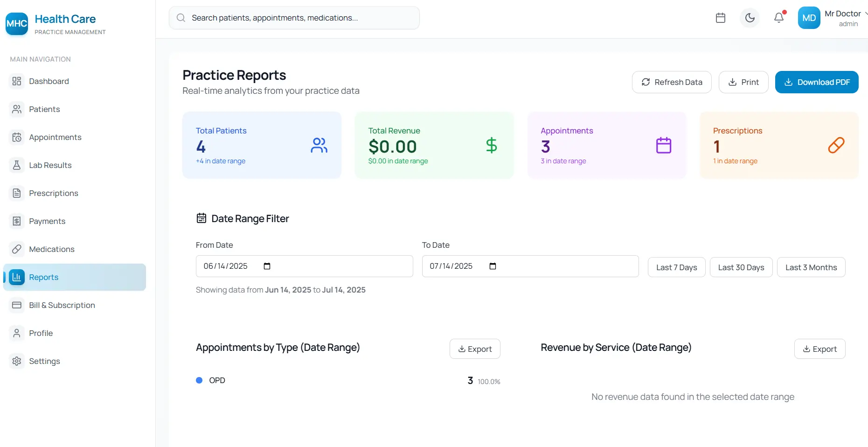
Task: Click the Appointments card calendar icon
Action: [664, 145]
